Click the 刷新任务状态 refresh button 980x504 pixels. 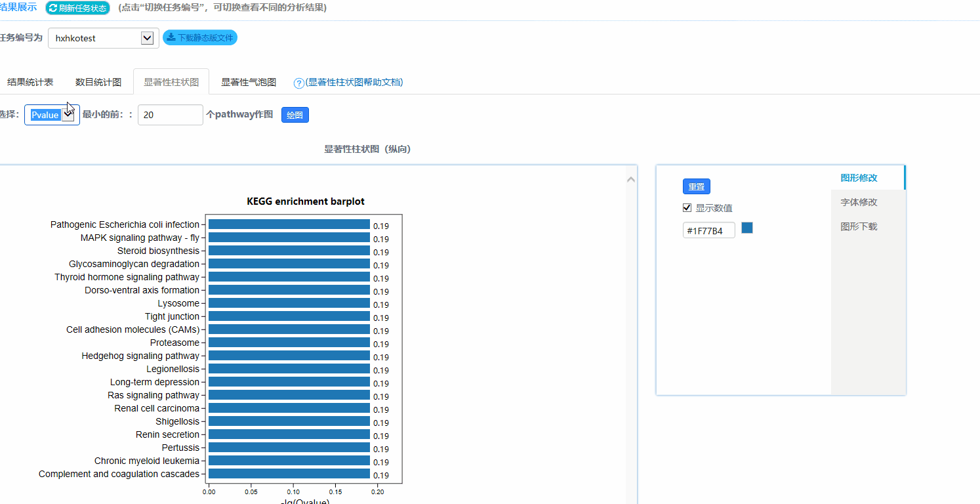[77, 8]
